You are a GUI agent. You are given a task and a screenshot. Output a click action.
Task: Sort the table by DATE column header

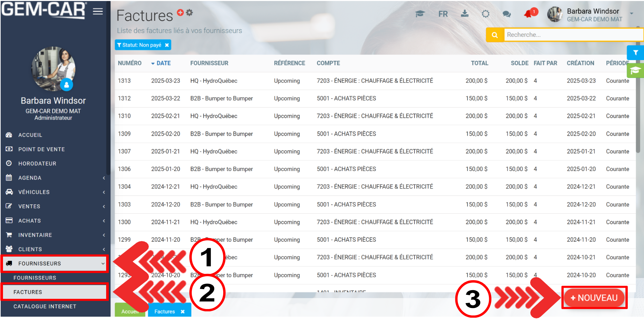click(163, 63)
